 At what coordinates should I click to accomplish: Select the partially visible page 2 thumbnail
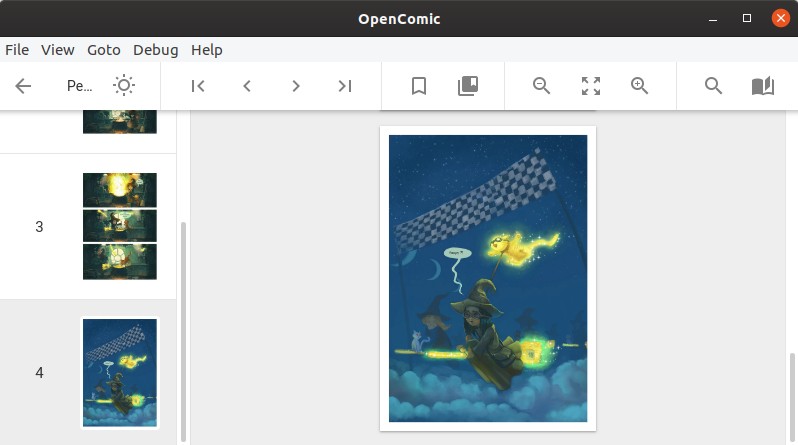click(x=120, y=122)
